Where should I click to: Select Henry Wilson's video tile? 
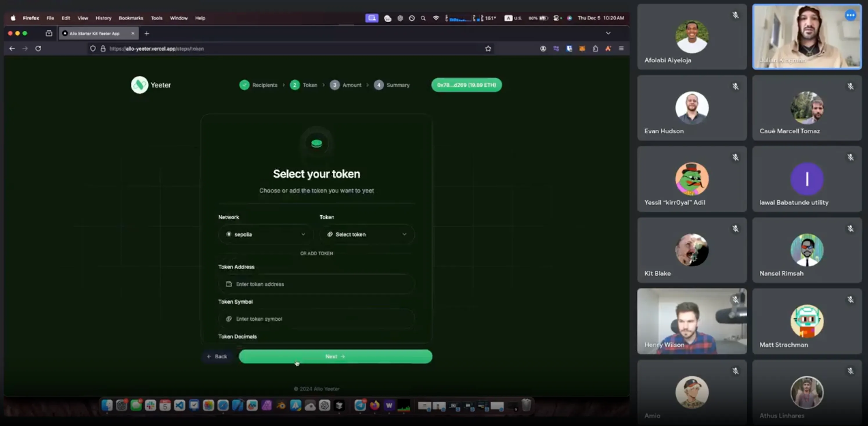692,321
